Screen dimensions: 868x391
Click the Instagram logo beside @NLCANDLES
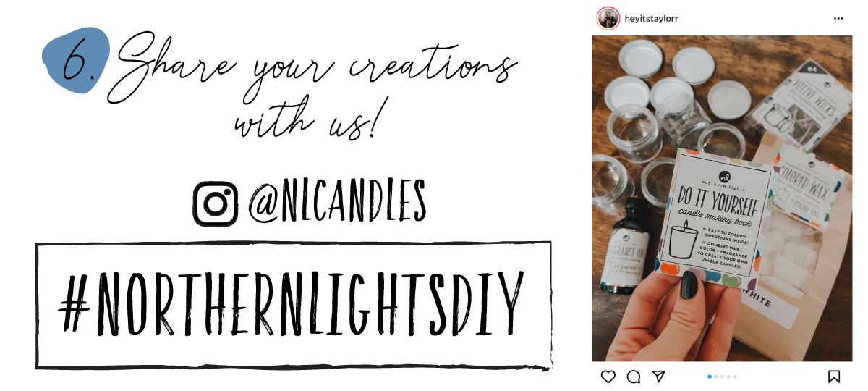tap(216, 203)
